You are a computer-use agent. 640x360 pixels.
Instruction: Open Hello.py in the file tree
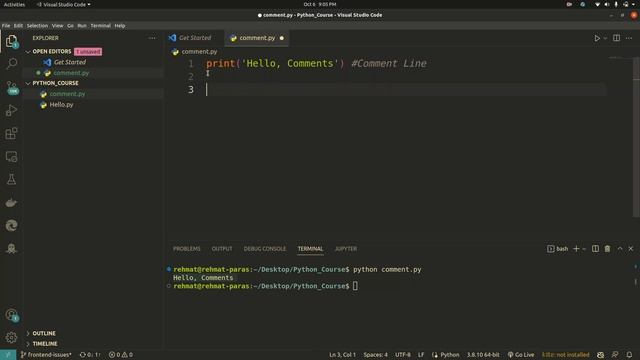pos(61,104)
